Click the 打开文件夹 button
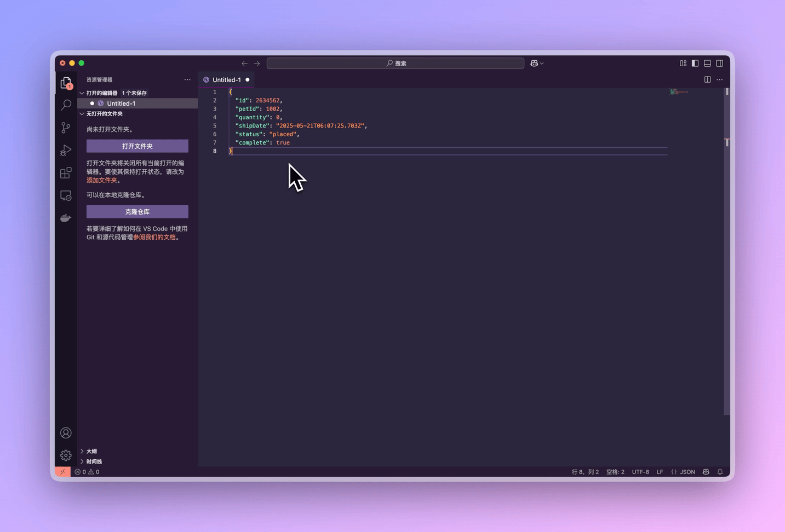This screenshot has width=785, height=532. coord(137,146)
